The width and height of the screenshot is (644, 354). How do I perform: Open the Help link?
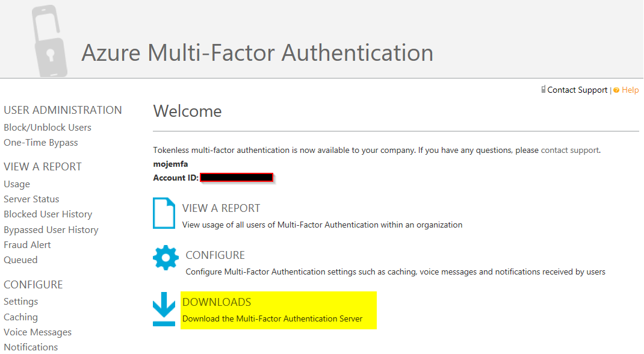(x=630, y=90)
